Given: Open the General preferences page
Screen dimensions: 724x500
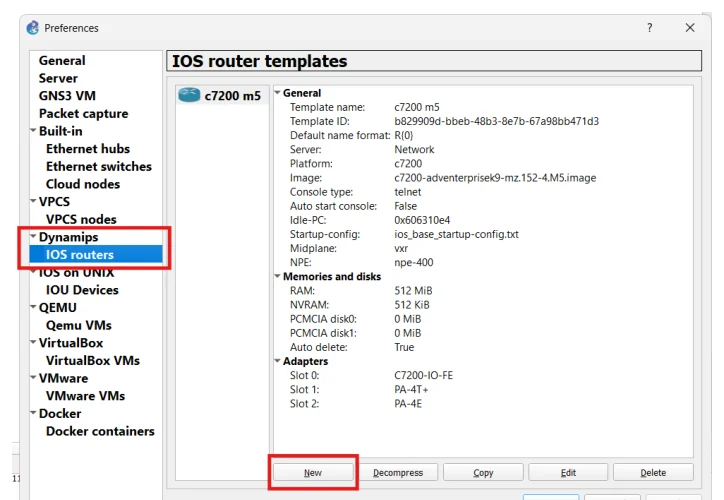Looking at the screenshot, I should point(62,60).
